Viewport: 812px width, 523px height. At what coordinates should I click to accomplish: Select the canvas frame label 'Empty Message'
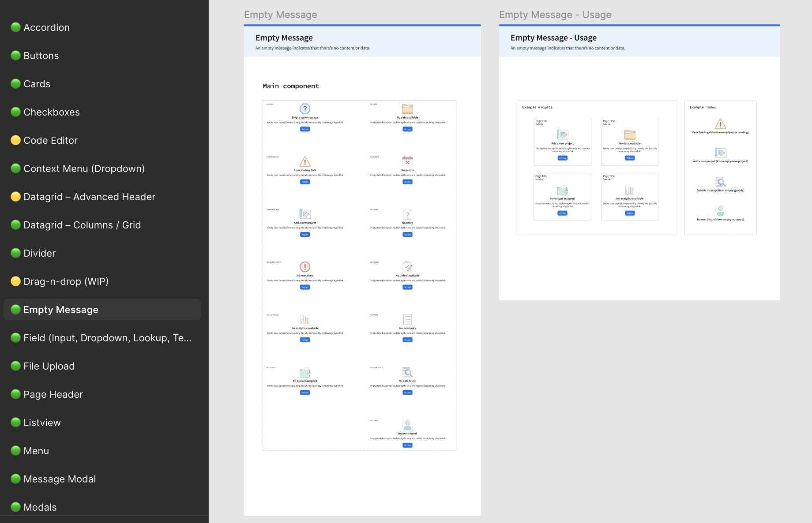pos(281,15)
